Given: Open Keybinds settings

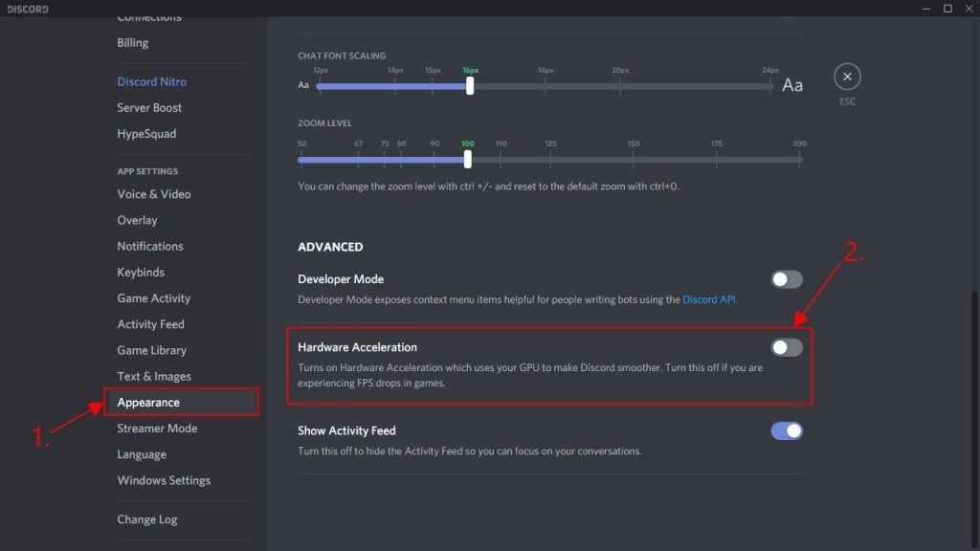Looking at the screenshot, I should click(141, 273).
